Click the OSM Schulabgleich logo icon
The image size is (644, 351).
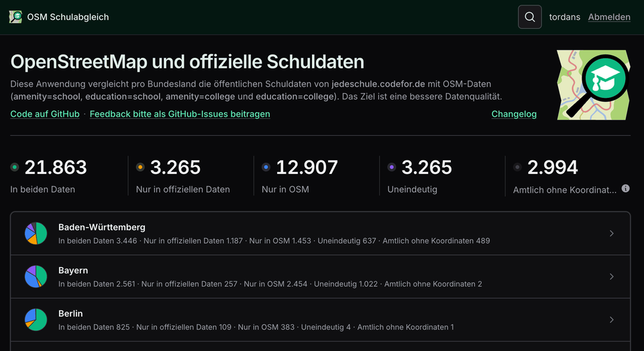[15, 17]
